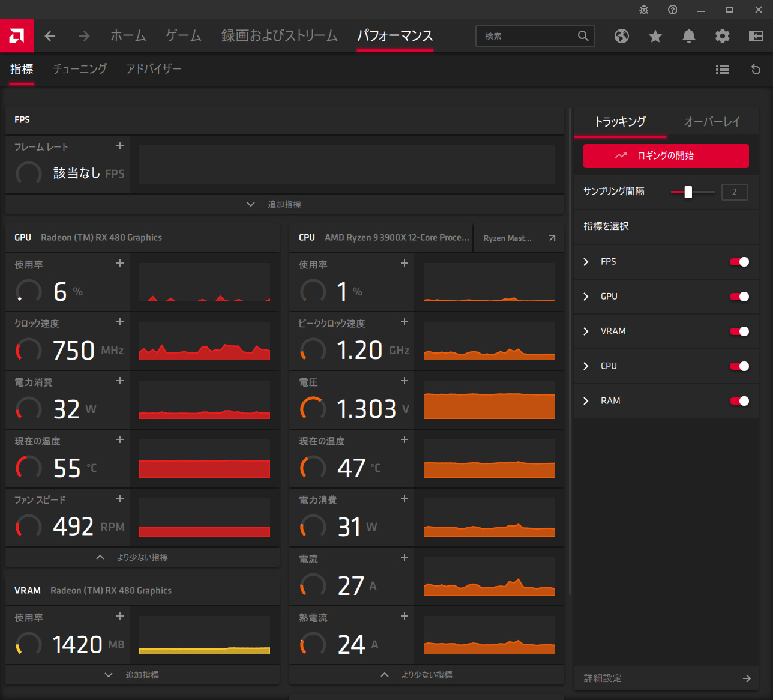
Task: Toggle RAM tracking switch
Action: tap(739, 401)
